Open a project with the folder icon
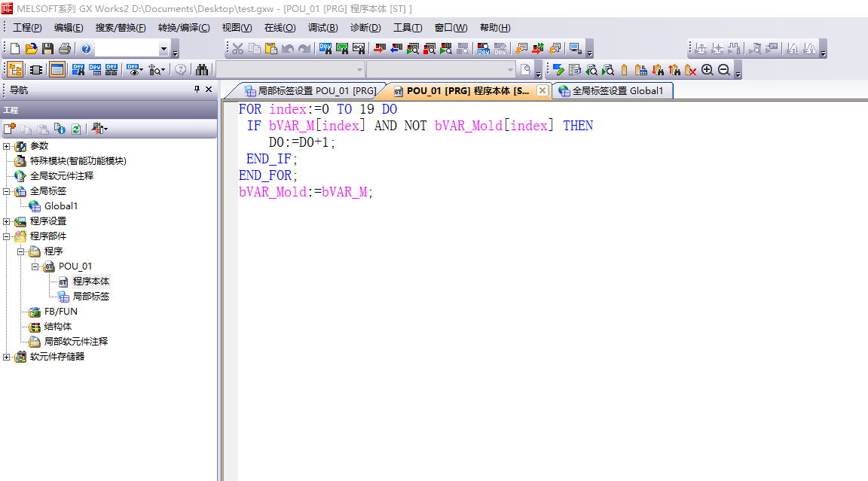This screenshot has height=481, width=868. point(31,49)
